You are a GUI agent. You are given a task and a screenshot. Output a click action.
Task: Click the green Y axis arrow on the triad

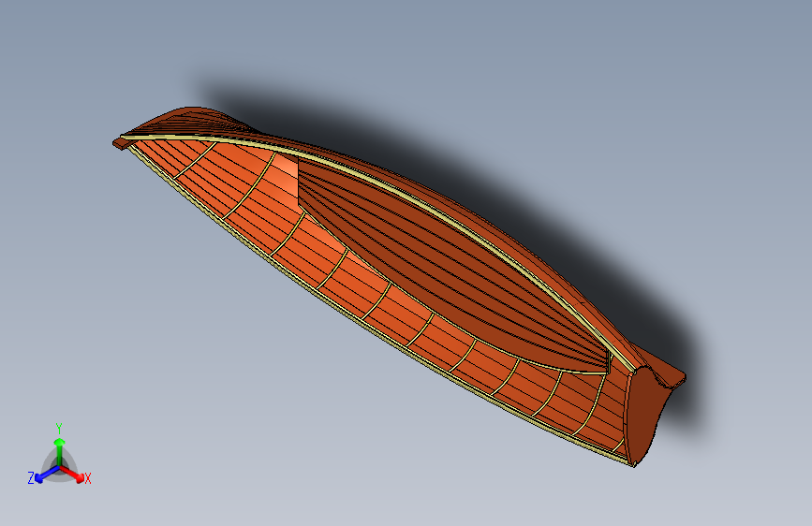(x=60, y=451)
